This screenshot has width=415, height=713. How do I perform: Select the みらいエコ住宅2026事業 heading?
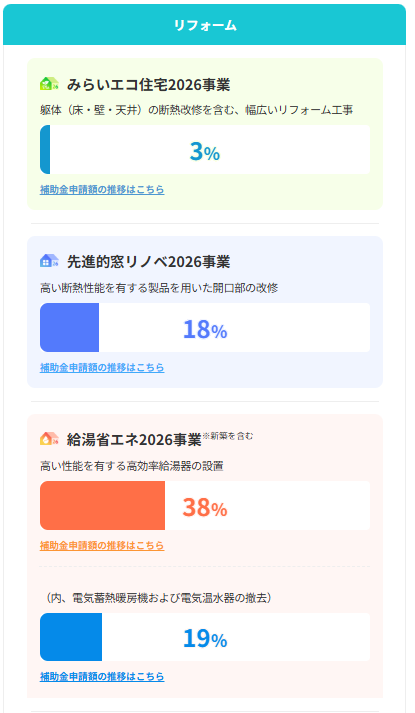[149, 85]
